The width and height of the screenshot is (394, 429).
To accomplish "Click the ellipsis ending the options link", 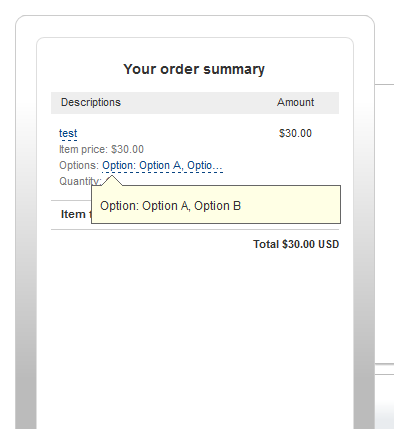I will point(218,166).
